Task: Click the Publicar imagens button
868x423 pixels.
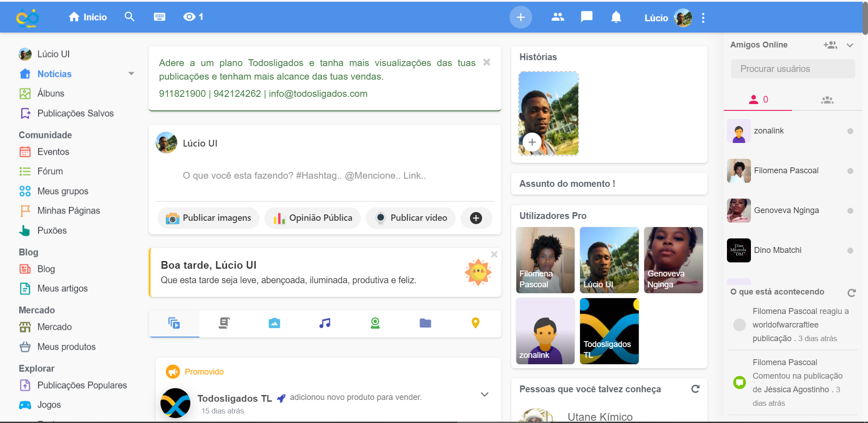Action: point(208,218)
